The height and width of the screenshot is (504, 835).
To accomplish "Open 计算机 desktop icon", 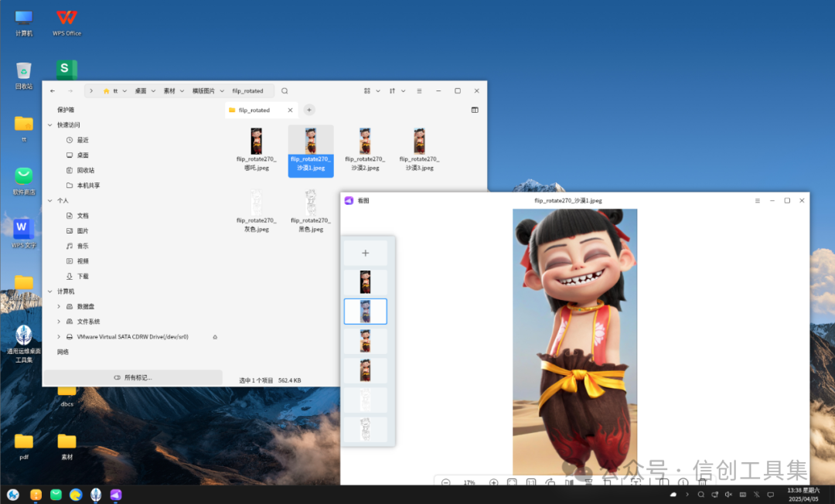I will click(24, 23).
